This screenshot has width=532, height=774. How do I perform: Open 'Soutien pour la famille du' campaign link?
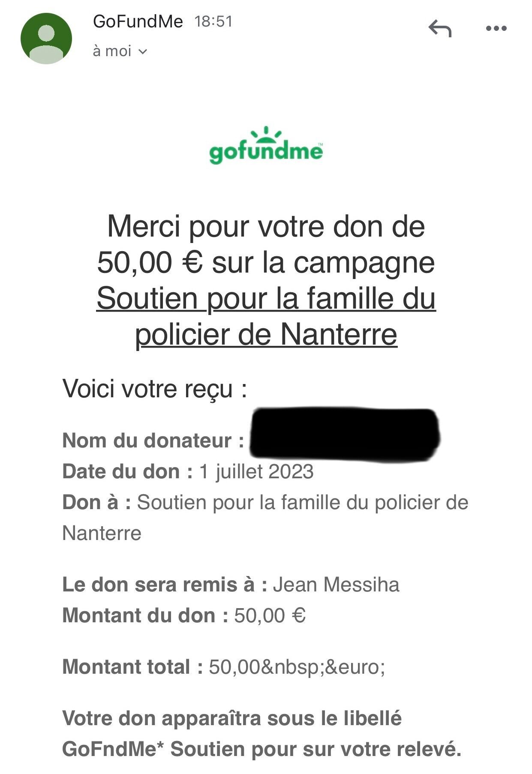click(266, 298)
